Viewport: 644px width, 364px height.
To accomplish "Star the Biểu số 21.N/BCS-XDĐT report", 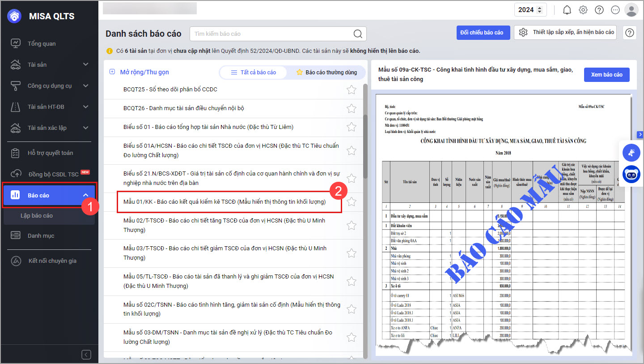I will coord(352,178).
